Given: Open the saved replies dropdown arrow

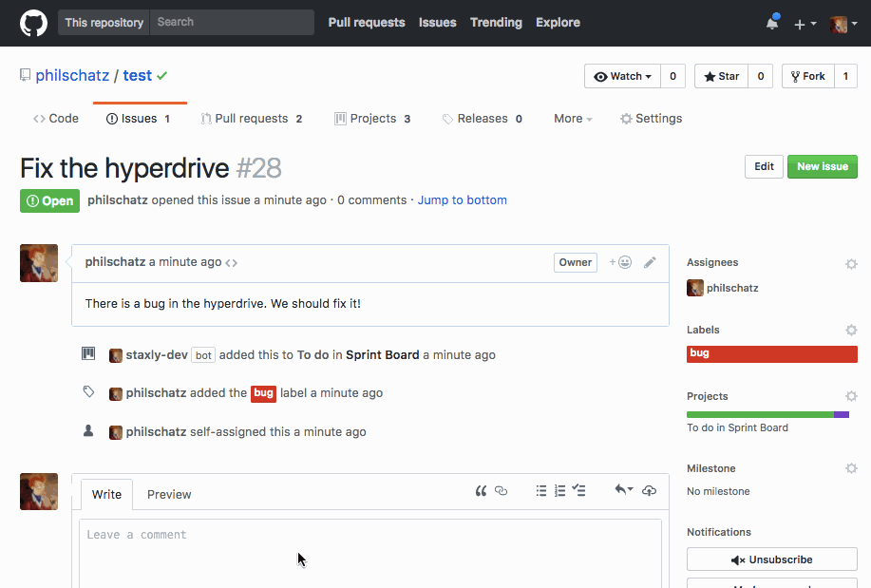Looking at the screenshot, I should pyautogui.click(x=630, y=490).
